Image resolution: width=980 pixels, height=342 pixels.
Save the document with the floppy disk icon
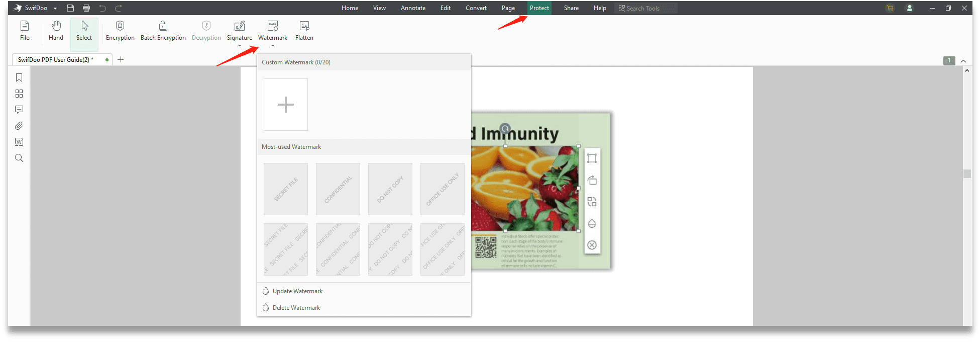click(x=70, y=8)
